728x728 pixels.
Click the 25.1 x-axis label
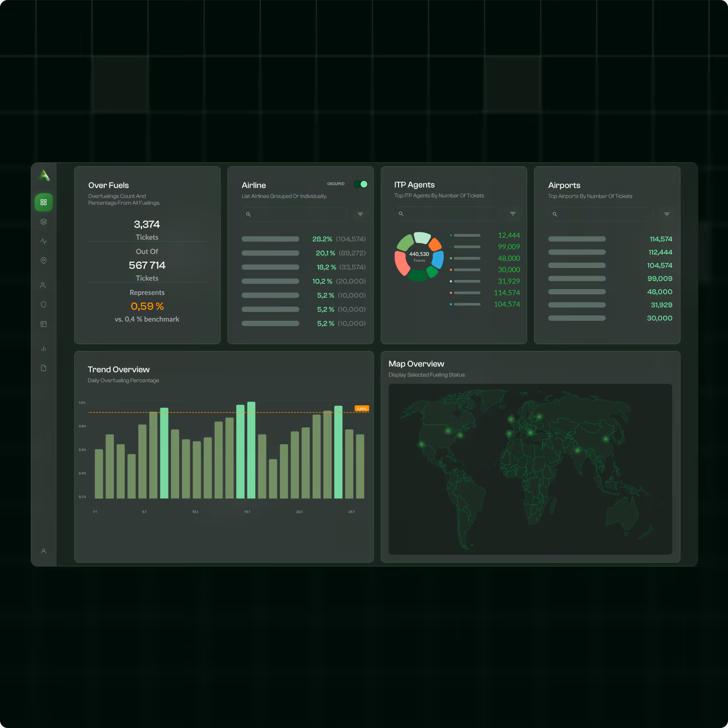[x=352, y=512]
